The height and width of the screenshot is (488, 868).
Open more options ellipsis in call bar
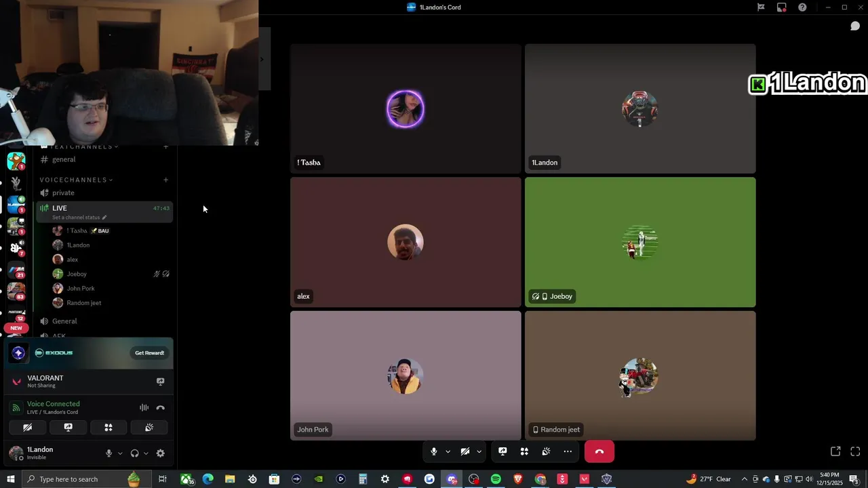click(568, 451)
